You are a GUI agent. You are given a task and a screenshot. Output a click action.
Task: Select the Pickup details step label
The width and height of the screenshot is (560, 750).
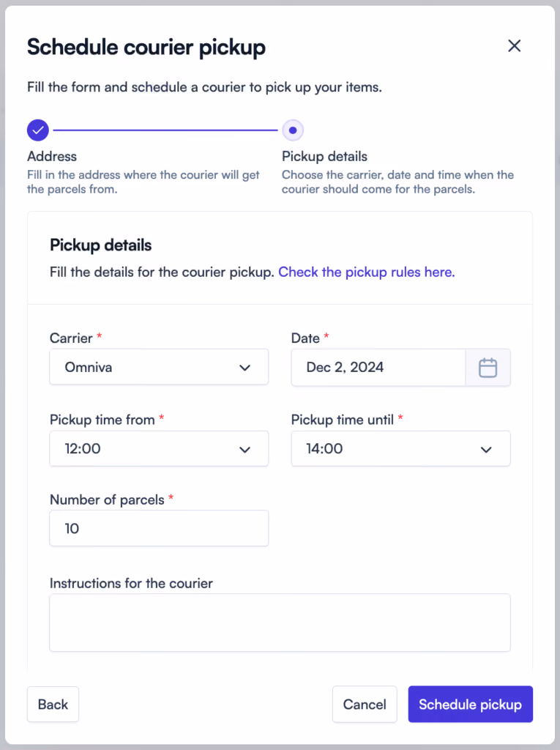325,157
